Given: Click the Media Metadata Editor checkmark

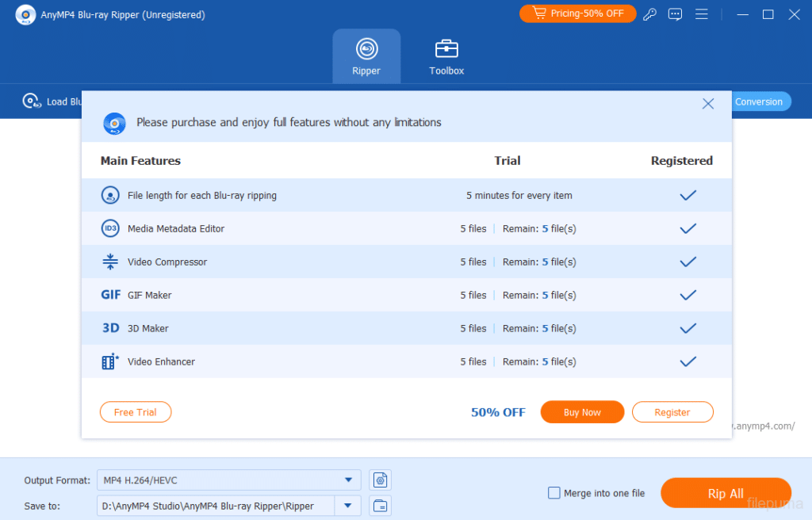Looking at the screenshot, I should click(x=688, y=228).
